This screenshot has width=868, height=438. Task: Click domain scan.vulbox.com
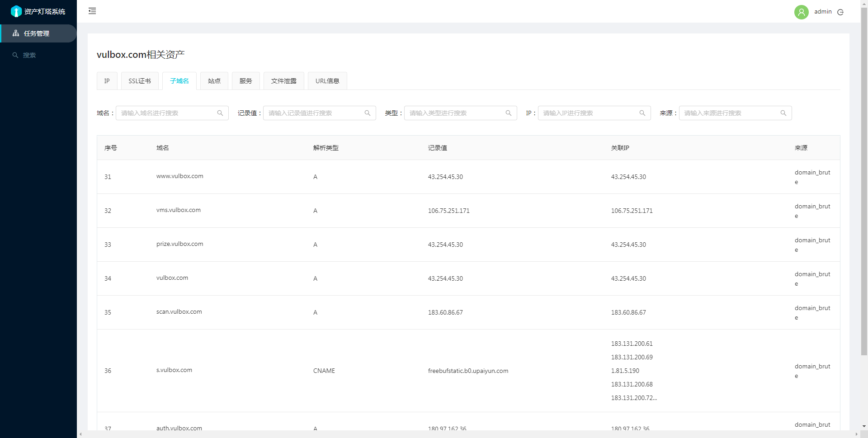pos(179,311)
